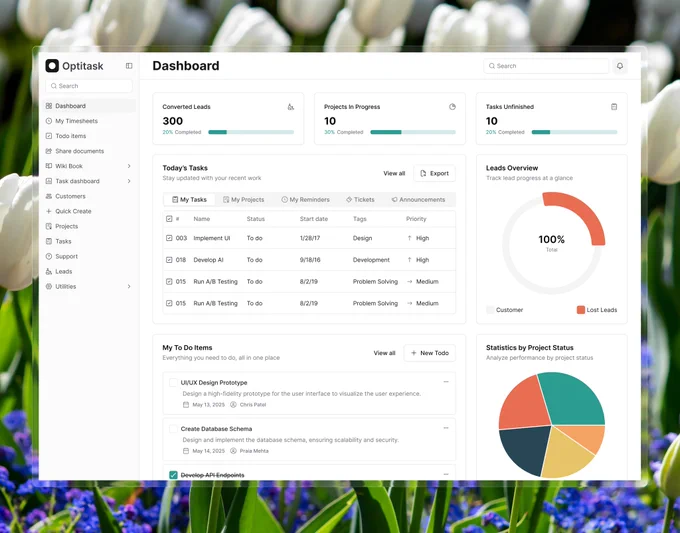This screenshot has height=533, width=680.
Task: Click the '9/18/16' start date cell
Action: pyautogui.click(x=310, y=260)
